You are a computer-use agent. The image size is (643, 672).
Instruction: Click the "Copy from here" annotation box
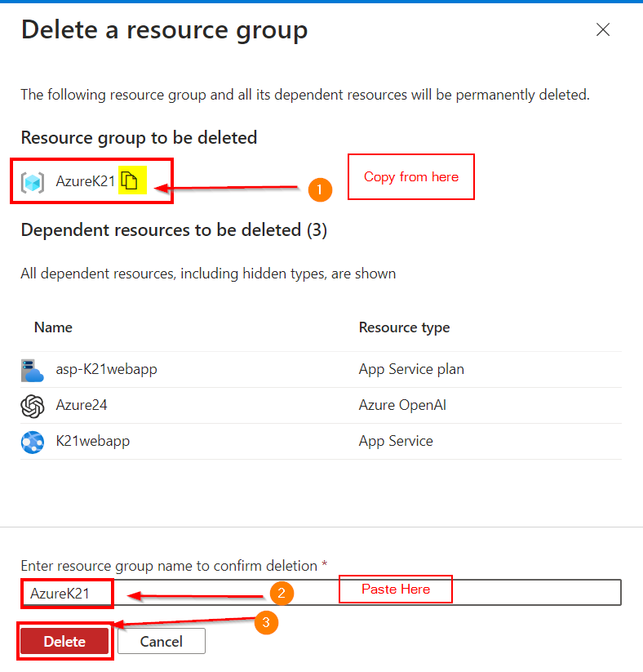pos(410,177)
